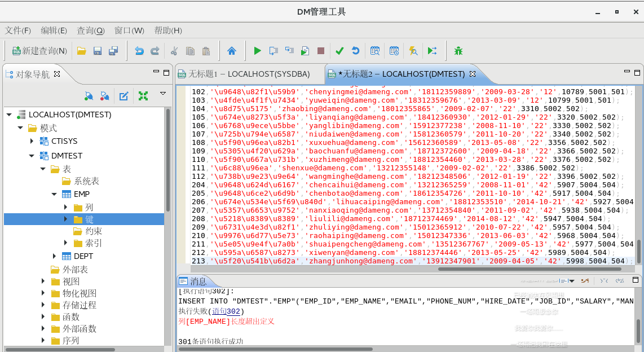Open the 文件(F) menu
This screenshot has width=644, height=352.
point(17,30)
